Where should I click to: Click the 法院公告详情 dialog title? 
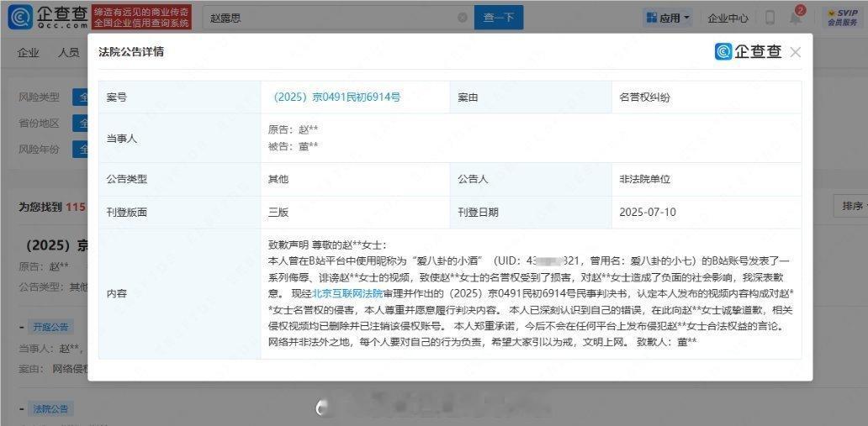click(131, 52)
